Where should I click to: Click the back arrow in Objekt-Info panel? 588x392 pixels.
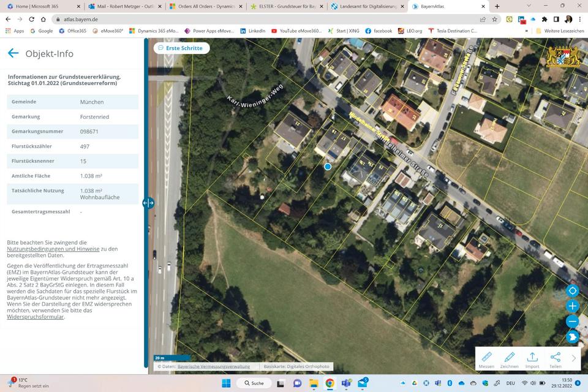[x=13, y=53]
